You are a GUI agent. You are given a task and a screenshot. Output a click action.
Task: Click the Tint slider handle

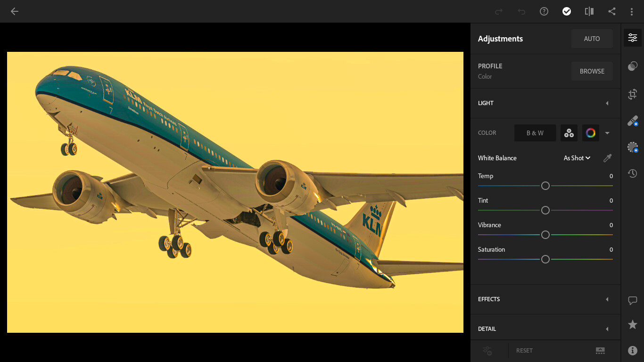(x=545, y=210)
